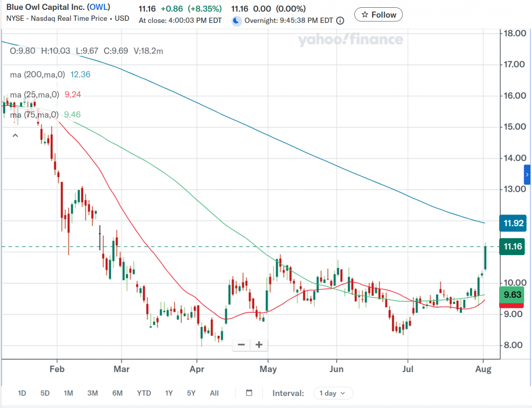Open the overnight price info icon
Screen dimensions: 532x408
pyautogui.click(x=340, y=21)
